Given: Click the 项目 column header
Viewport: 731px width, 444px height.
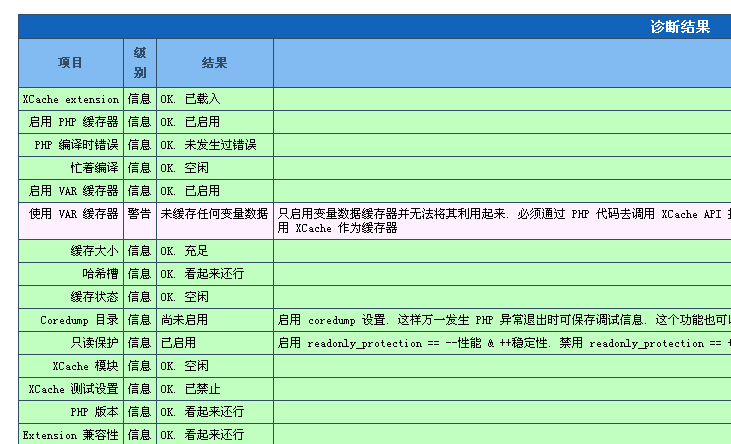Looking at the screenshot, I should click(x=70, y=62).
